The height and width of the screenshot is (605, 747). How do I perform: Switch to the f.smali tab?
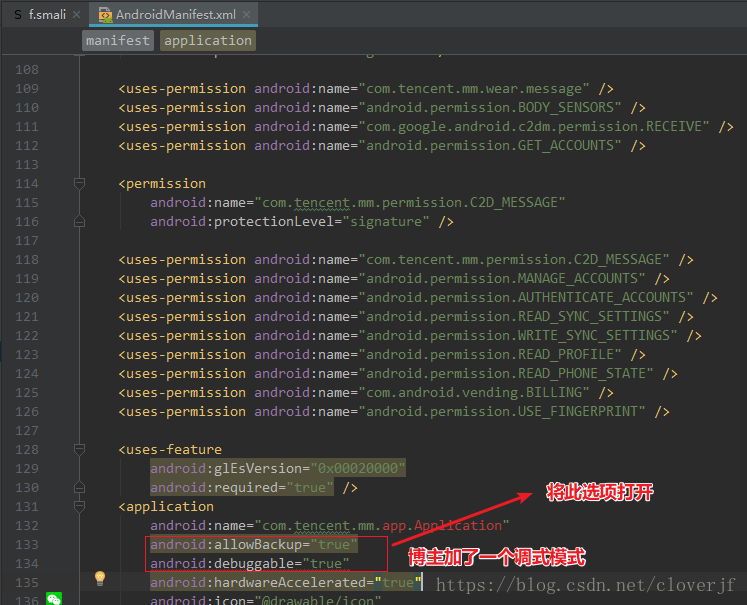[47, 15]
